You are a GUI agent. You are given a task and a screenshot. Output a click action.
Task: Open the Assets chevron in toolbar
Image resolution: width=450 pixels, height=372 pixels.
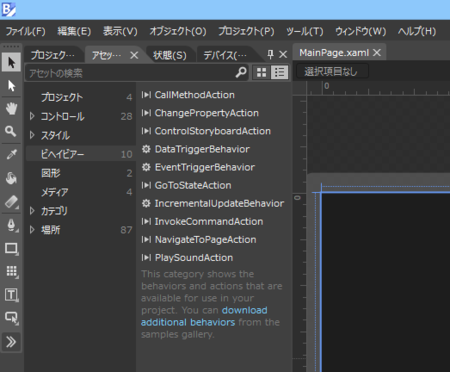pyautogui.click(x=11, y=342)
